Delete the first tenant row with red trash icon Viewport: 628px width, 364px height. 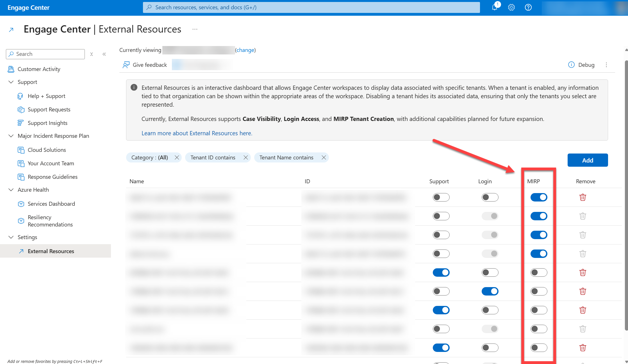click(583, 197)
